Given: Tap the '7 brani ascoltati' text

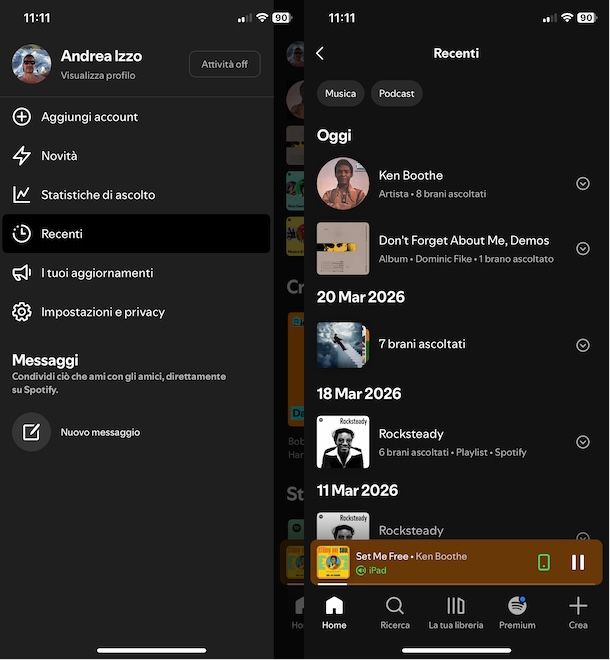Looking at the screenshot, I should [x=422, y=344].
